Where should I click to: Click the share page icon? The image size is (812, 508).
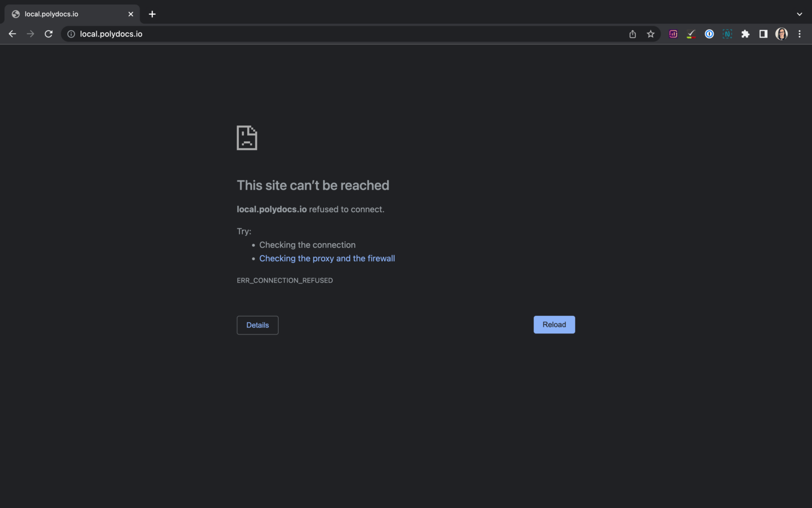[x=632, y=33]
